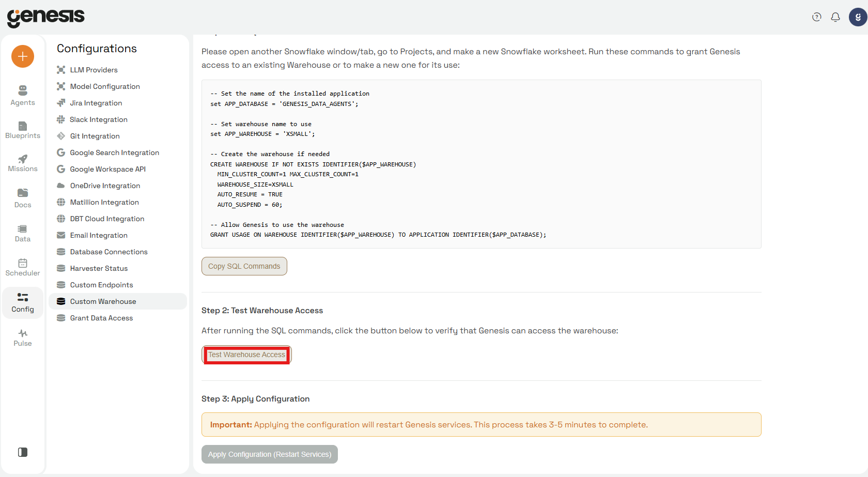Select Harvester Status menu item

click(x=118, y=268)
